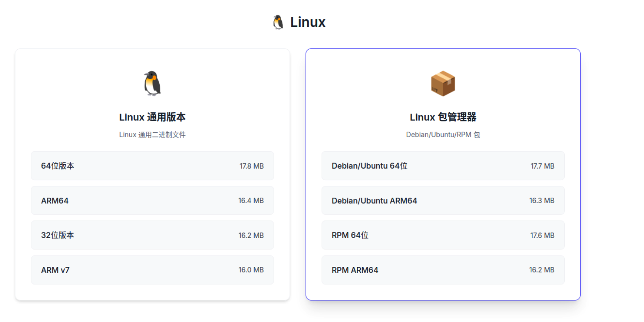Click the Debian/Ubuntu/RPM 包 subtitle
This screenshot has height=322, width=644.
(443, 135)
